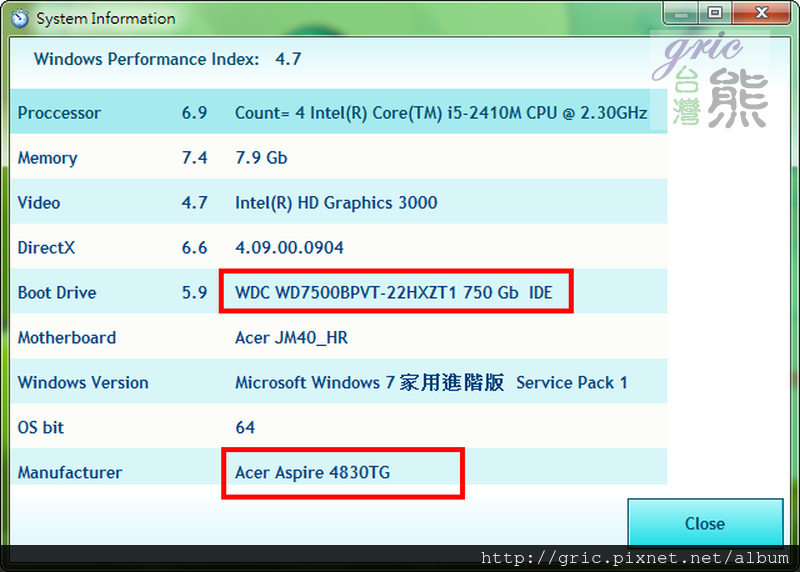This screenshot has width=800, height=572.
Task: Close window with the red X button
Action: click(761, 13)
